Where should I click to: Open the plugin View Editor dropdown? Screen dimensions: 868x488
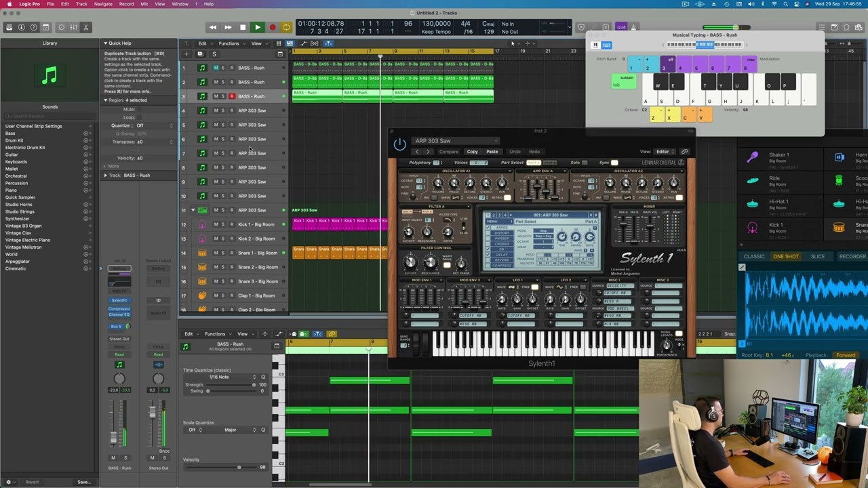(665, 152)
